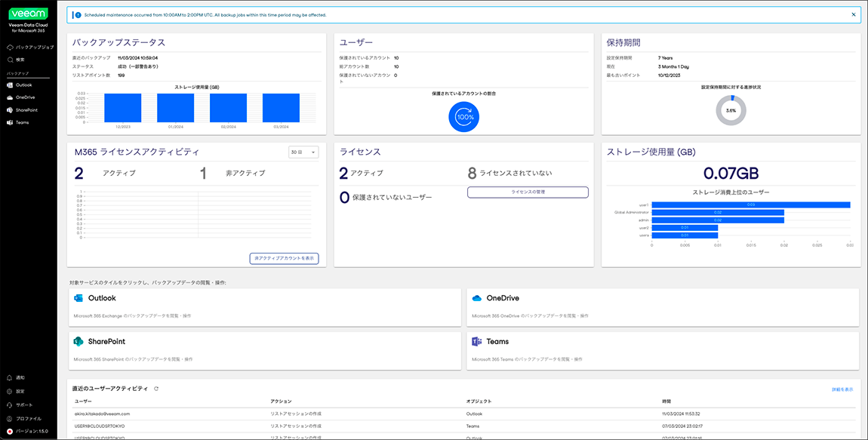Click Global Administrator storage bar
This screenshot has height=440, width=868.
pyautogui.click(x=718, y=213)
